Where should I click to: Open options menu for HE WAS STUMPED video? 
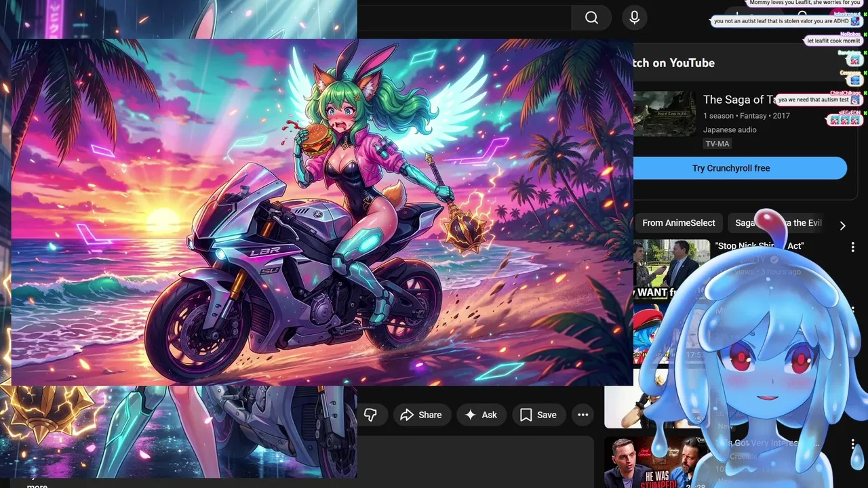pyautogui.click(x=853, y=445)
